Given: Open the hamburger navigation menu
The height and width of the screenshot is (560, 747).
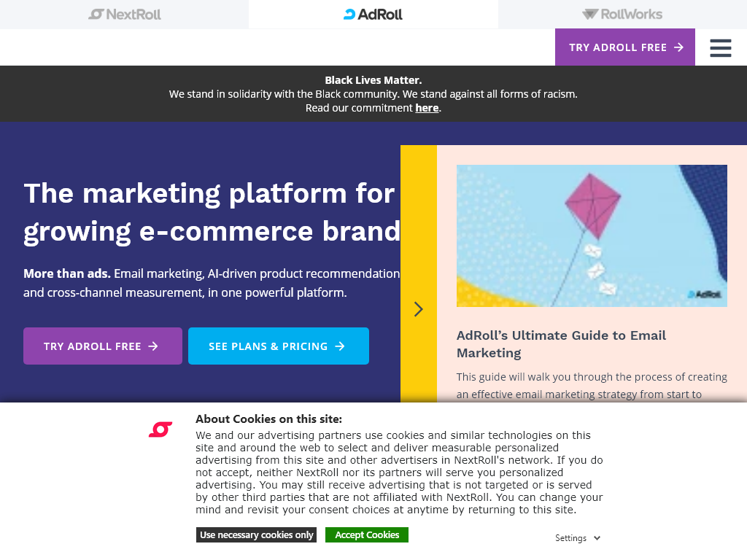Looking at the screenshot, I should click(x=721, y=47).
